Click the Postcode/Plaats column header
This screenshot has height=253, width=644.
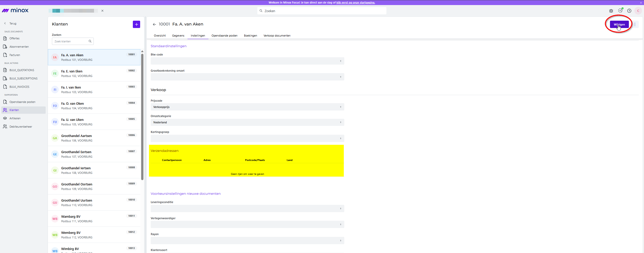tap(255, 160)
